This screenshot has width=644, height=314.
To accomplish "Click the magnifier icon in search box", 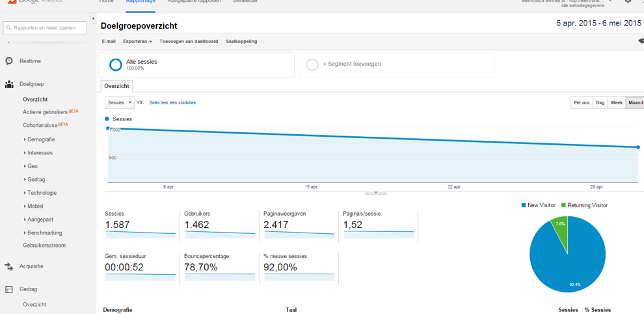I will (9, 28).
